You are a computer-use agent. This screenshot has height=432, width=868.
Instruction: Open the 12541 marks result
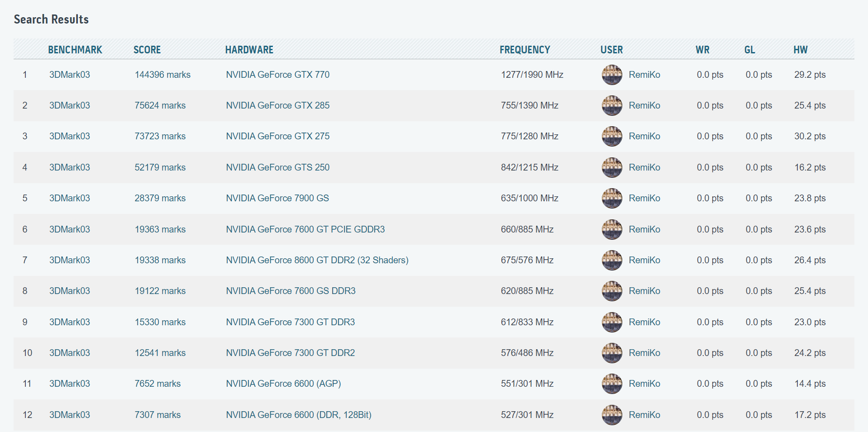(160, 353)
